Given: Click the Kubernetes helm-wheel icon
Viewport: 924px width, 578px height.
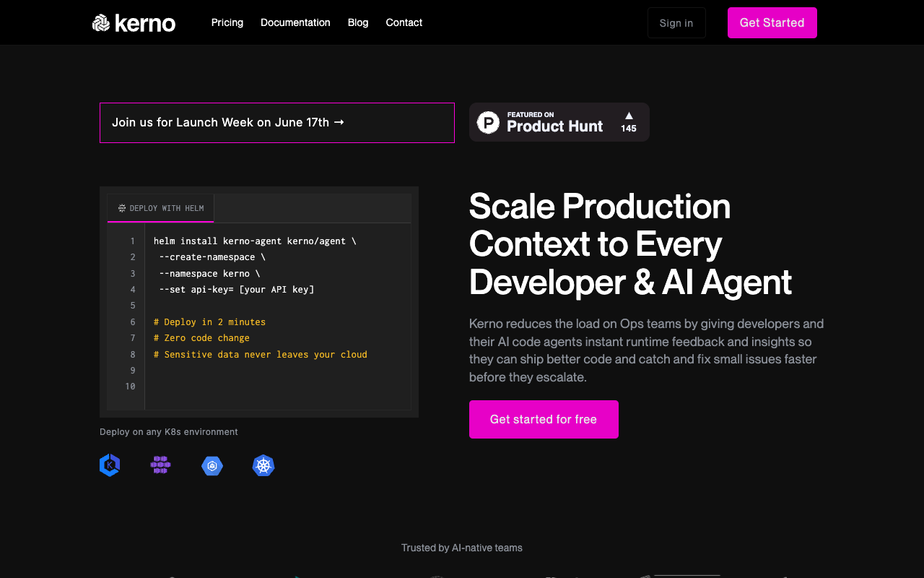Looking at the screenshot, I should click(x=263, y=465).
